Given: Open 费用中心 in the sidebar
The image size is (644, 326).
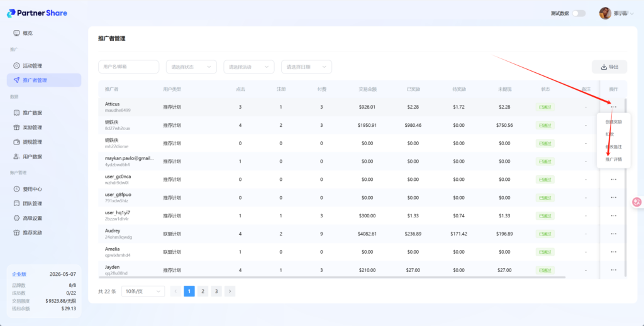Looking at the screenshot, I should tap(16, 189).
